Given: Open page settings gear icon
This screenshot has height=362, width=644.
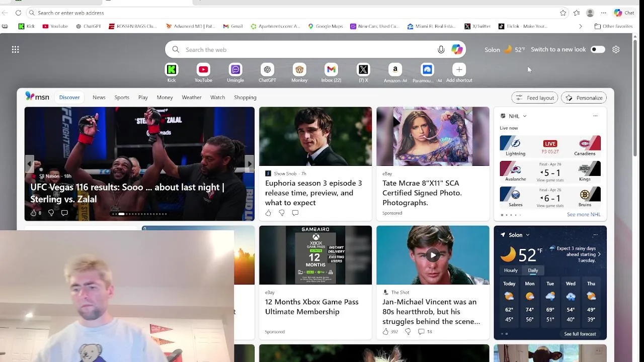Looking at the screenshot, I should pyautogui.click(x=616, y=49).
